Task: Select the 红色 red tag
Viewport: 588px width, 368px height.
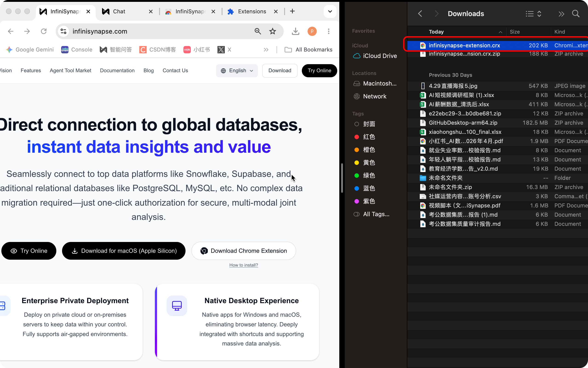Action: tap(364, 137)
